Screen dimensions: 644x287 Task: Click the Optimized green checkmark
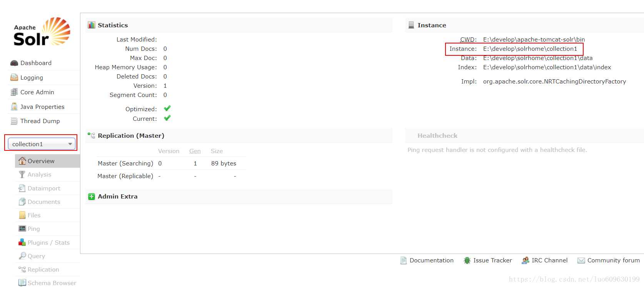(x=167, y=108)
